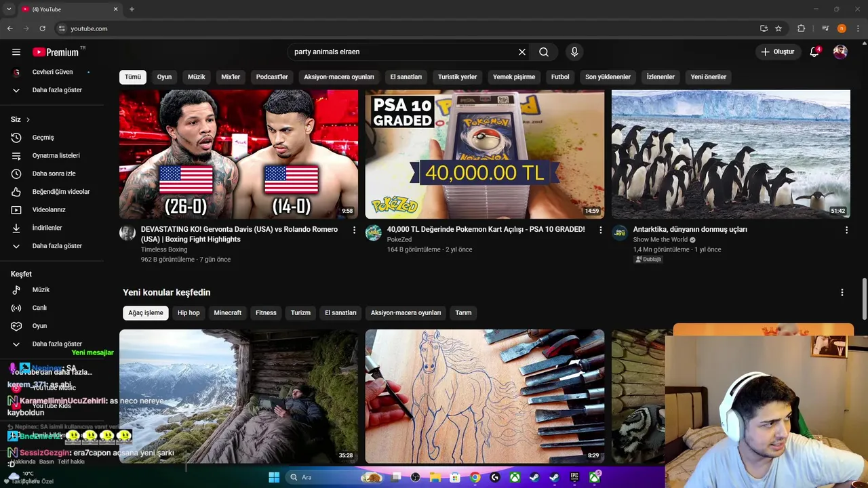Viewport: 868px width, 488px height.
Task: Open Logitech G HUB from the taskbar
Action: click(495, 477)
